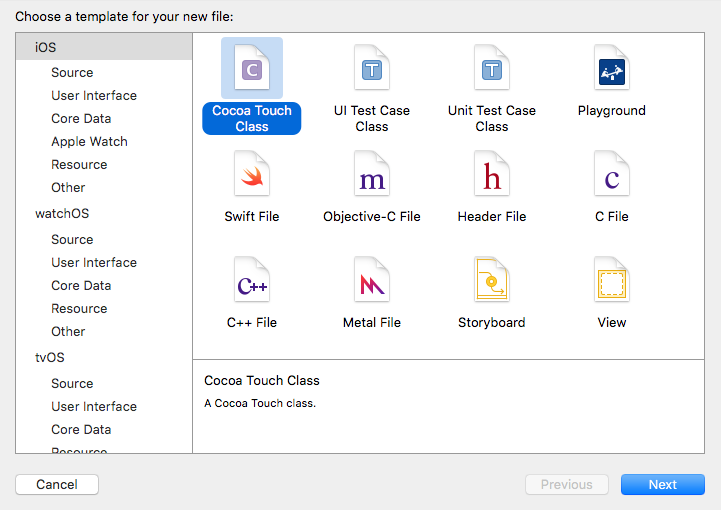Viewport: 721px width, 510px height.
Task: Select the Playground file template
Action: coord(612,69)
